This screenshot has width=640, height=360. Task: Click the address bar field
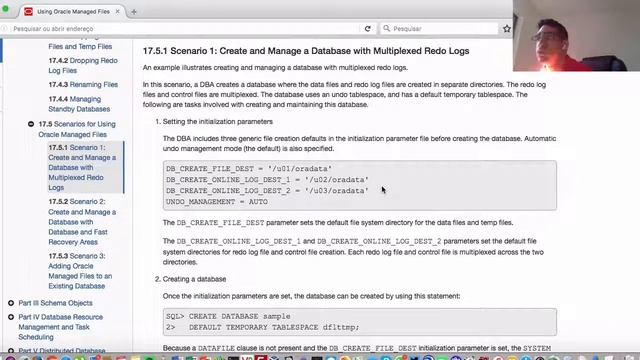point(184,29)
